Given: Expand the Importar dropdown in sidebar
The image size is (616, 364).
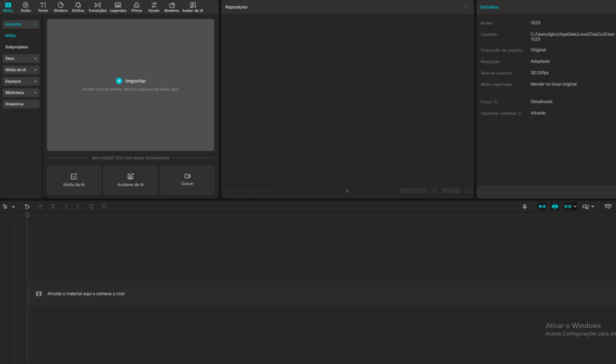Looking at the screenshot, I should 21,24.
